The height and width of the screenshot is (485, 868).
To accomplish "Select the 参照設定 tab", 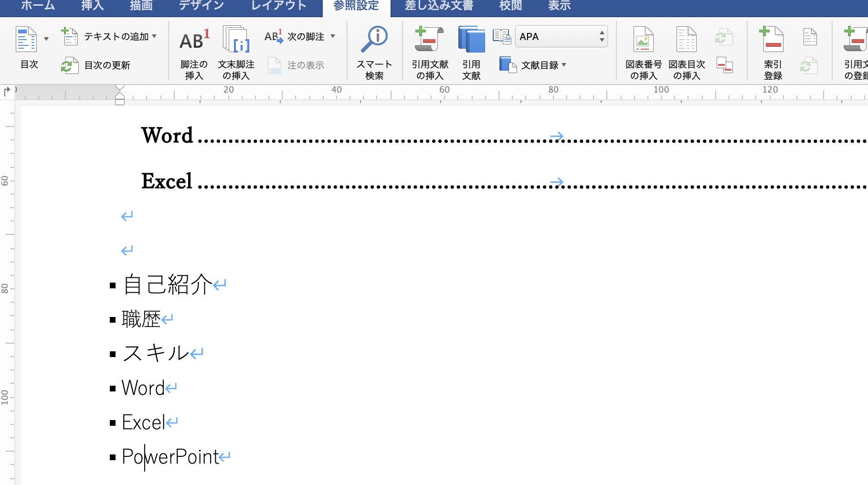I will pos(356,7).
